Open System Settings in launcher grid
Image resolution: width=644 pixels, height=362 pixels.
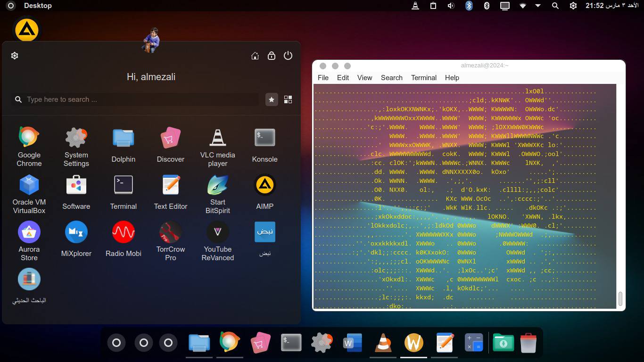76,147
